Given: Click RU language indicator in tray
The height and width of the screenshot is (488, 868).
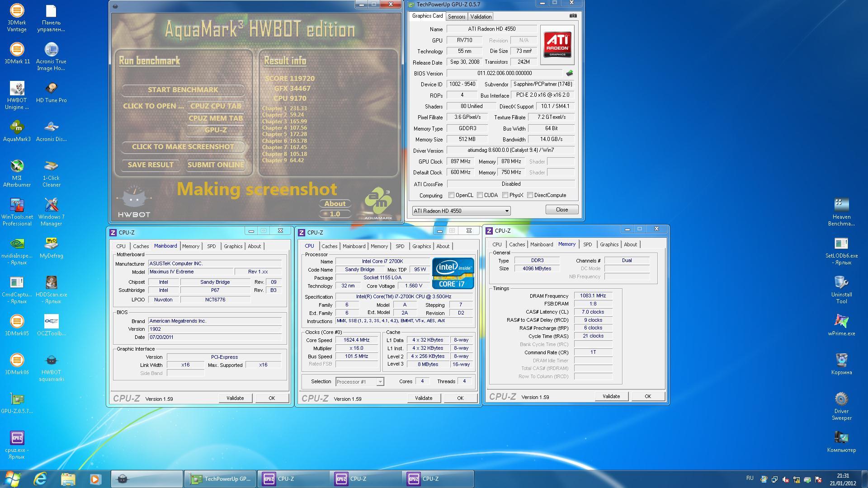Looking at the screenshot, I should pos(750,478).
